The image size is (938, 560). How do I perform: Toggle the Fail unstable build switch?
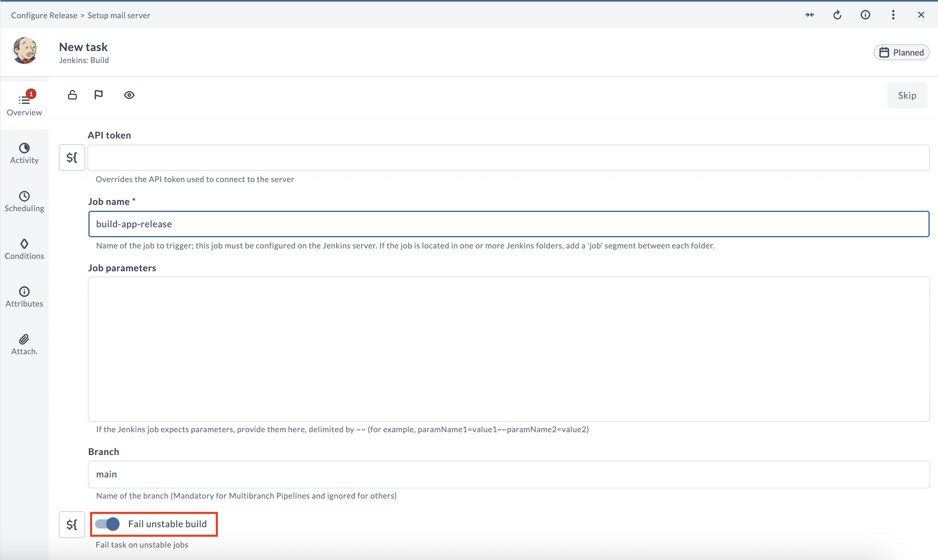pyautogui.click(x=107, y=524)
